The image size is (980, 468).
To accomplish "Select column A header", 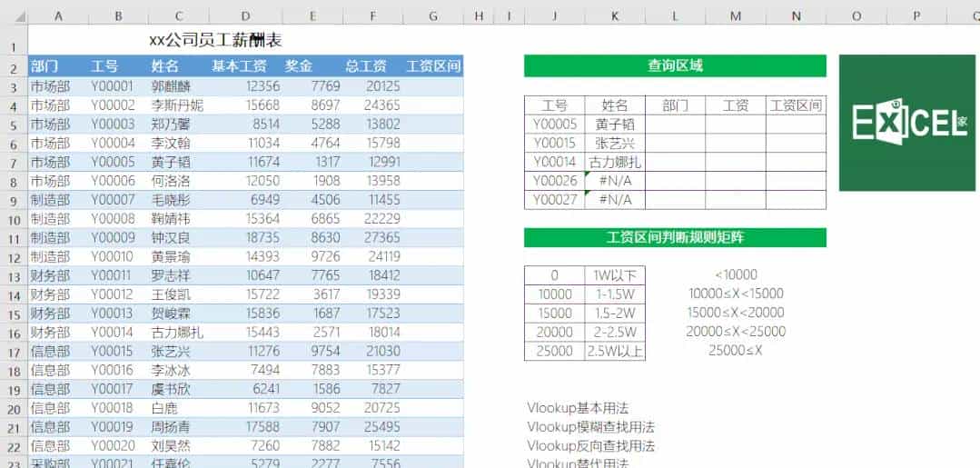I will point(58,17).
